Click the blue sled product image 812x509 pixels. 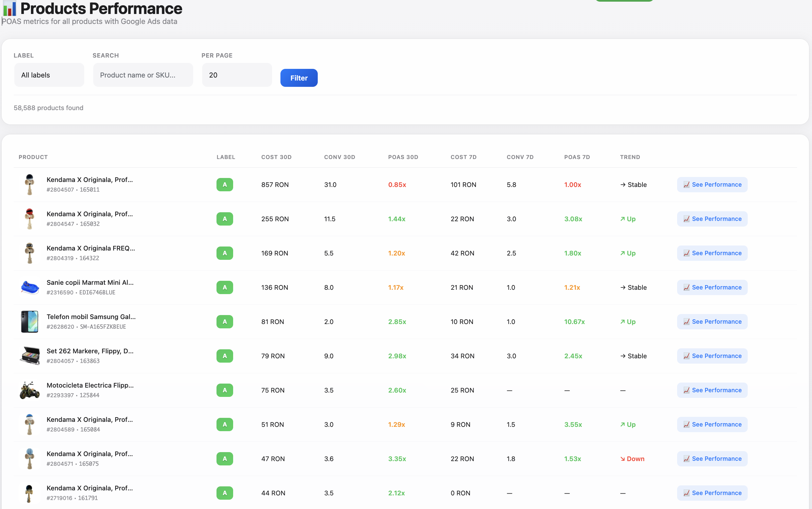[30, 287]
